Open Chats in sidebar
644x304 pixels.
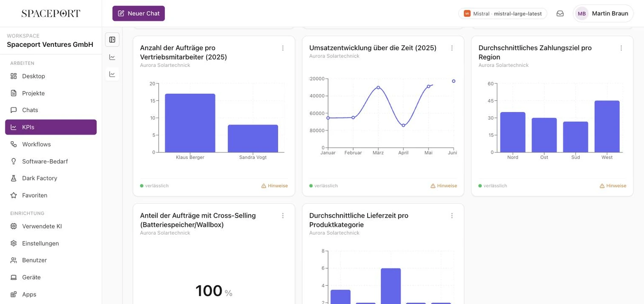pyautogui.click(x=51, y=110)
